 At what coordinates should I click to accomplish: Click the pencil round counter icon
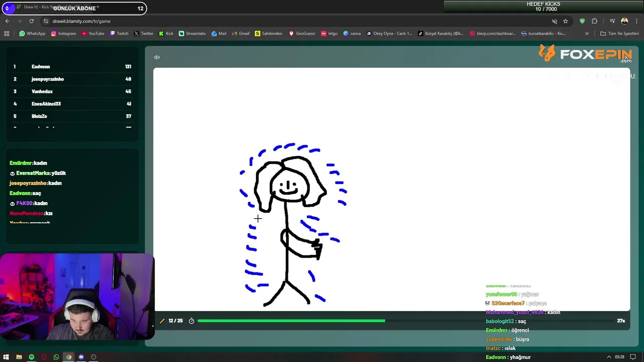[162, 321]
